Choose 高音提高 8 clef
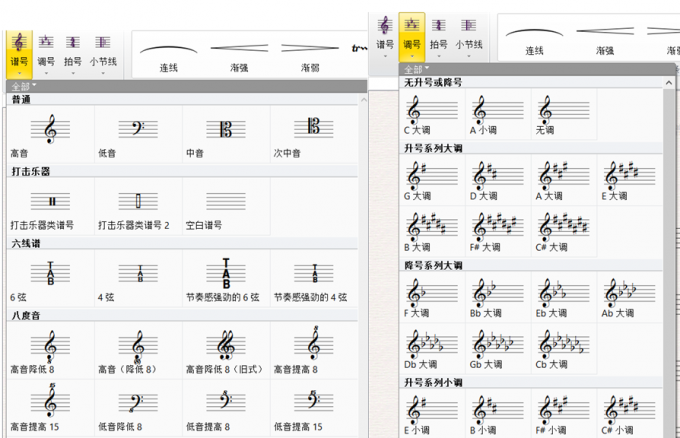This screenshot has width=680, height=438. pyautogui.click(x=314, y=350)
